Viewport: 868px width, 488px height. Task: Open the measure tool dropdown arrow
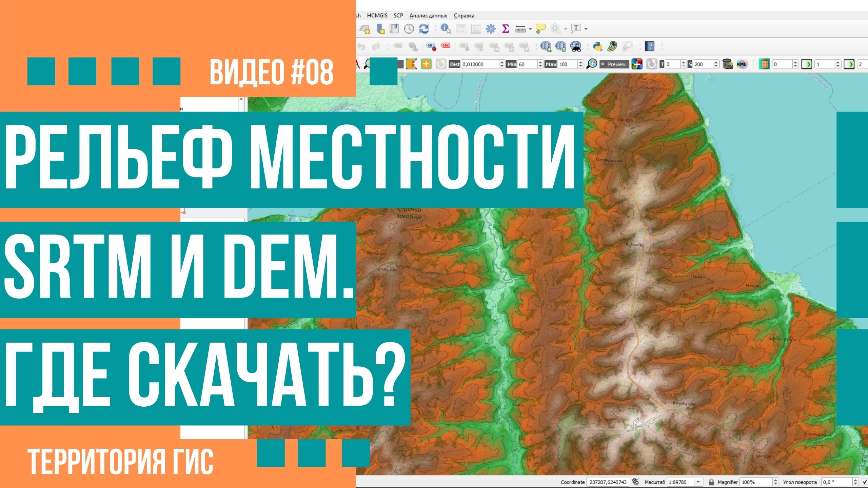(530, 28)
